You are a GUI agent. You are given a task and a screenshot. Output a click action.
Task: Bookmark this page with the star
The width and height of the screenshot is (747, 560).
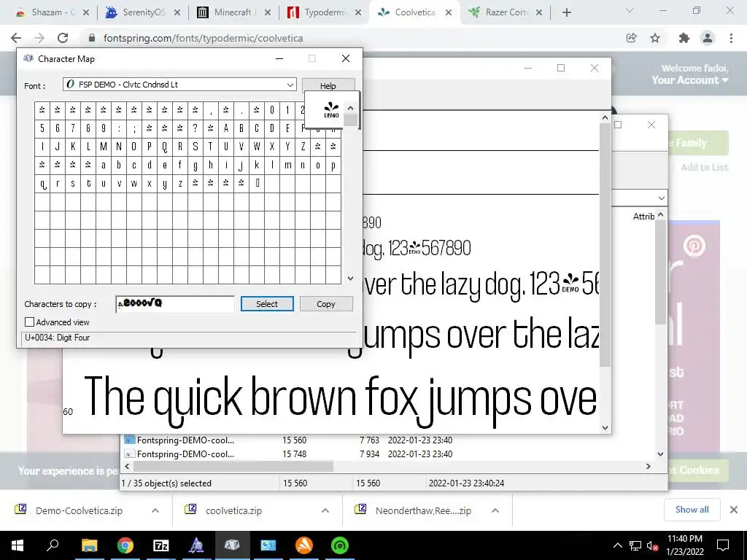coord(655,38)
